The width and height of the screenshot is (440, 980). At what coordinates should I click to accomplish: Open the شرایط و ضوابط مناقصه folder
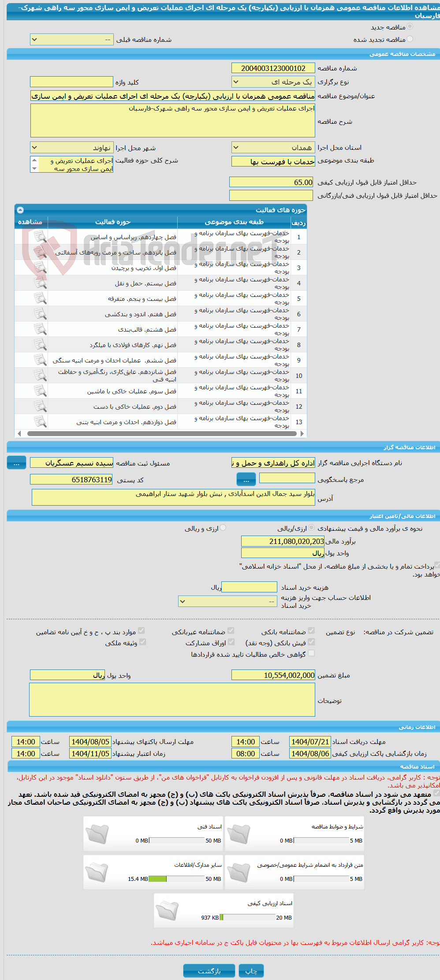pyautogui.click(x=239, y=833)
